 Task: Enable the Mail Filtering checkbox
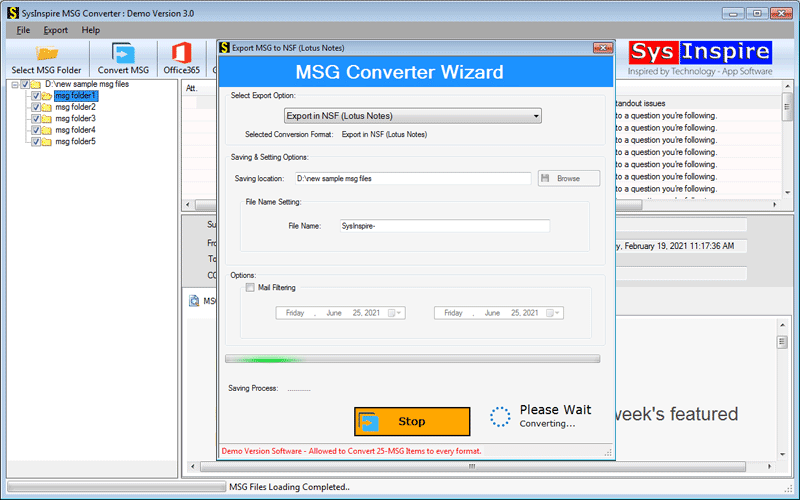pyautogui.click(x=249, y=288)
